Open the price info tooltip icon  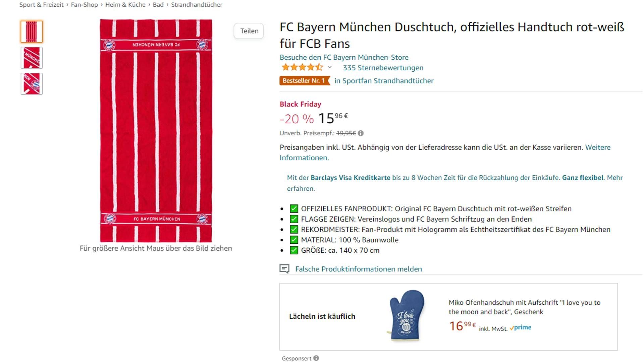pyautogui.click(x=361, y=133)
